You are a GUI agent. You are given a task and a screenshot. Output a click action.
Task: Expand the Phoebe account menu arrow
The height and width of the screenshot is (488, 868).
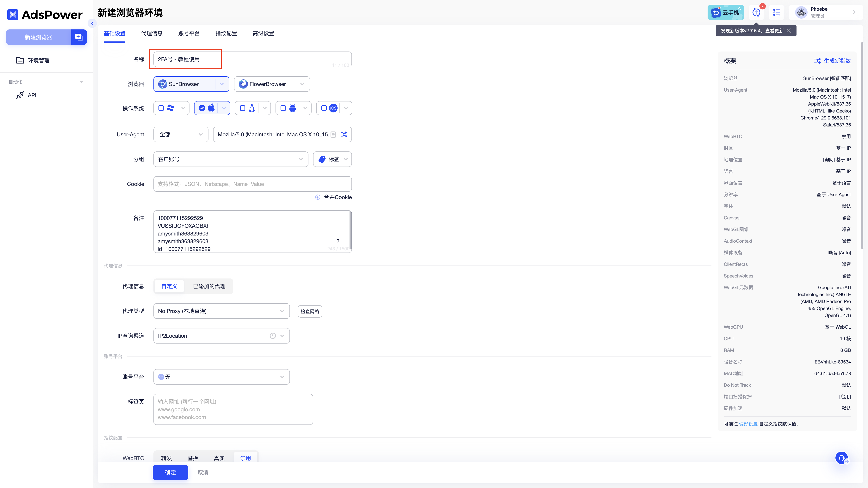pos(854,12)
